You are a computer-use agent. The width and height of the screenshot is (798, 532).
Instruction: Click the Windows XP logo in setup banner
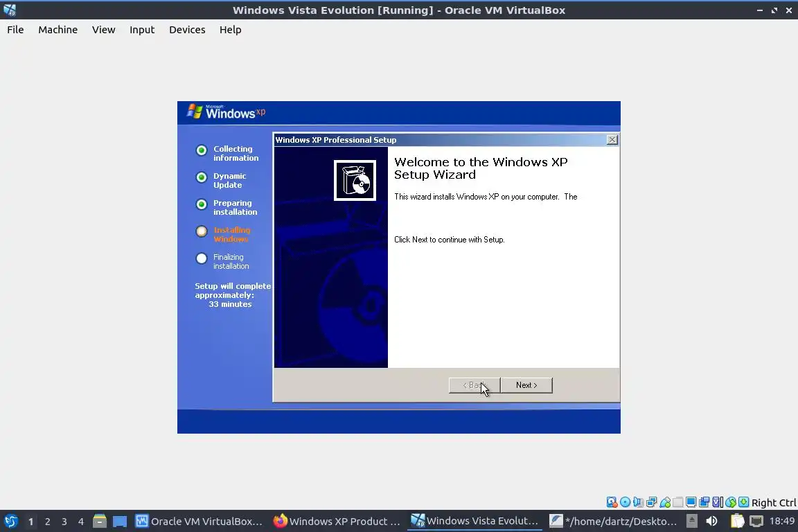tap(227, 112)
